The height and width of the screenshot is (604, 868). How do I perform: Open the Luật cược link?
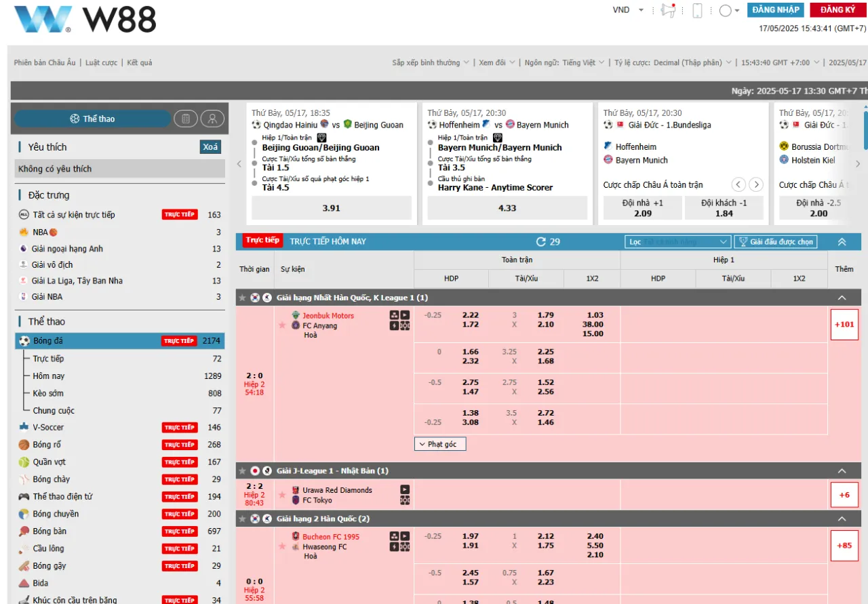(x=102, y=62)
